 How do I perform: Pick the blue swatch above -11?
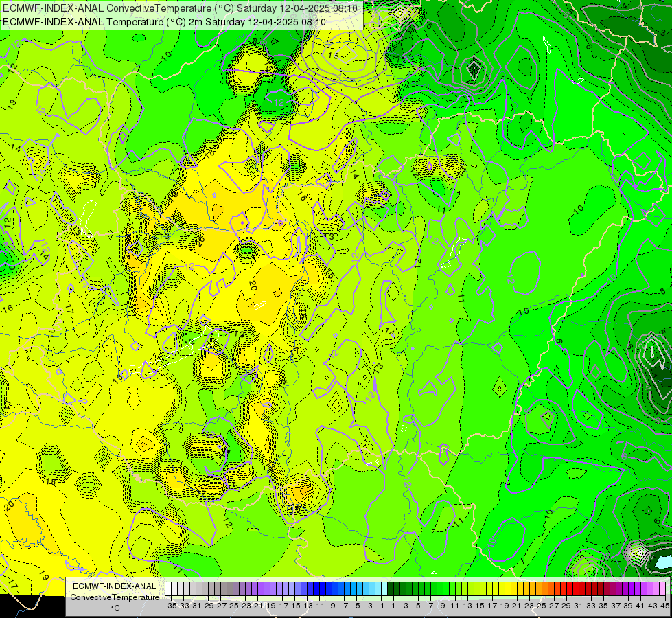click(x=316, y=589)
